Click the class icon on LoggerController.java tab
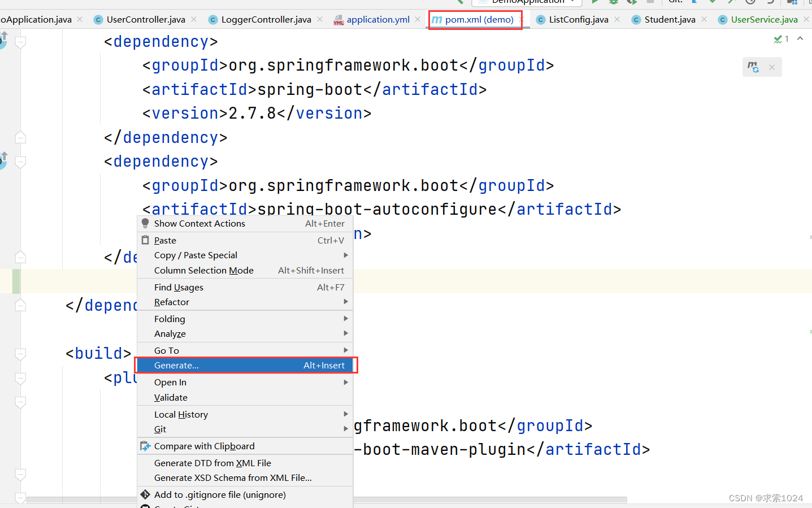Image resolution: width=812 pixels, height=508 pixels. tap(213, 20)
